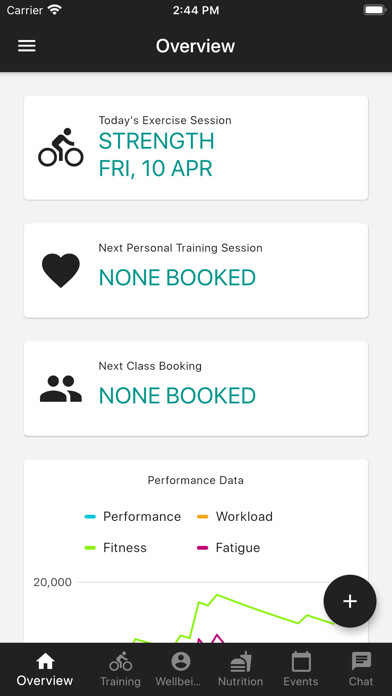Tap the Wi-Fi status icon
392x696 pixels.
pyautogui.click(x=55, y=10)
